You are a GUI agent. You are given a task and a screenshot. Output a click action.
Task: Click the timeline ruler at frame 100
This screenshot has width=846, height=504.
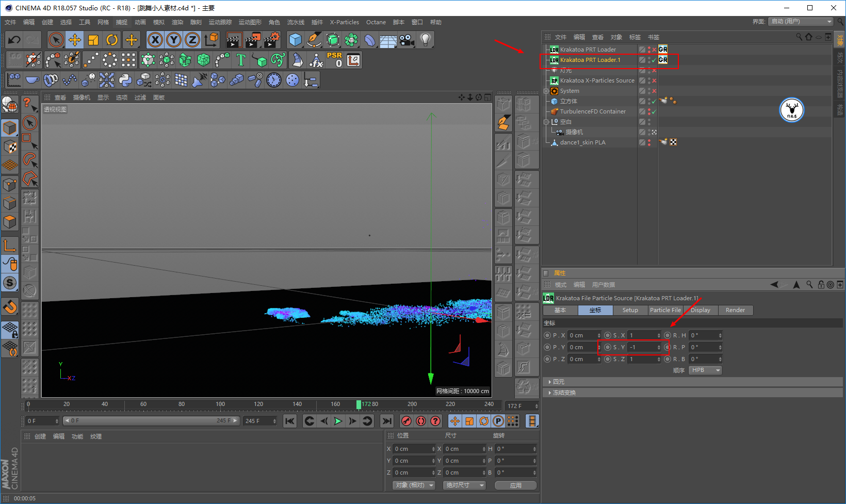pyautogui.click(x=220, y=404)
